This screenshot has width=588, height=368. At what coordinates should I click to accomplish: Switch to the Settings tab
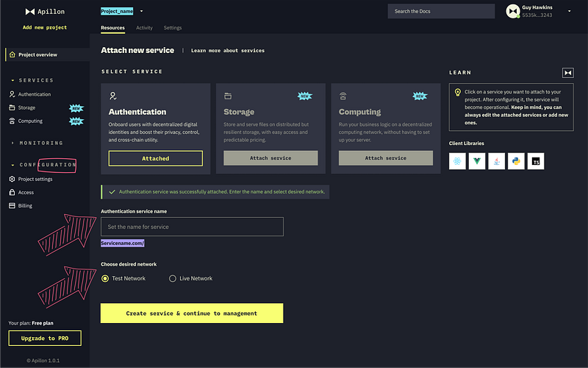click(173, 28)
